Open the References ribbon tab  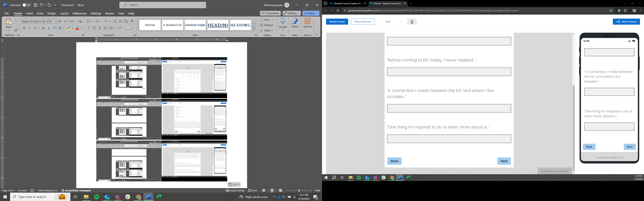click(79, 13)
